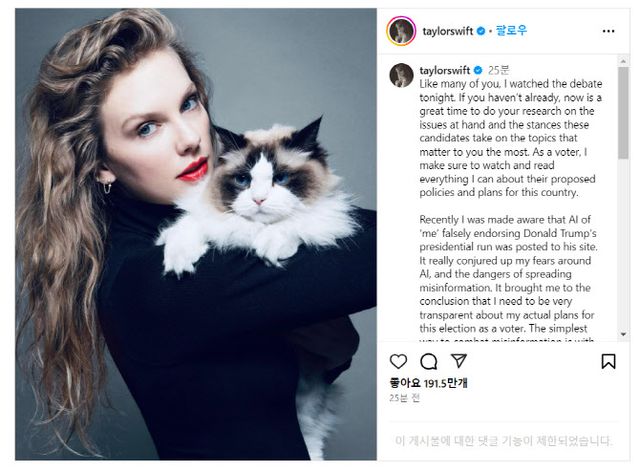
Task: Click the verified badge in the caption
Action: click(478, 71)
